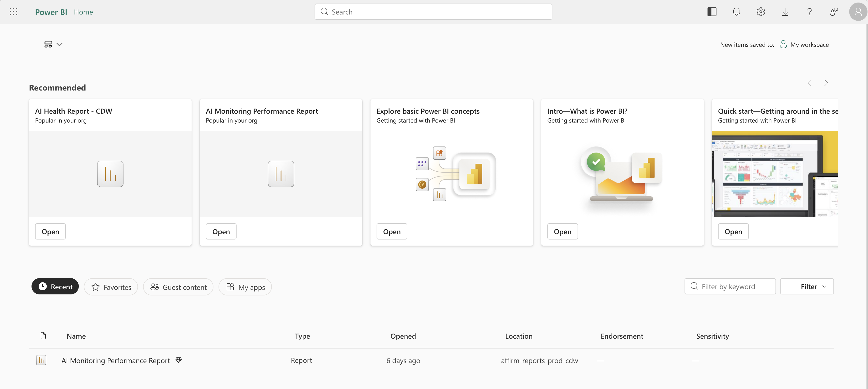Show next recommended items with right chevron
Screen dimensions: 868x389
[826, 83]
